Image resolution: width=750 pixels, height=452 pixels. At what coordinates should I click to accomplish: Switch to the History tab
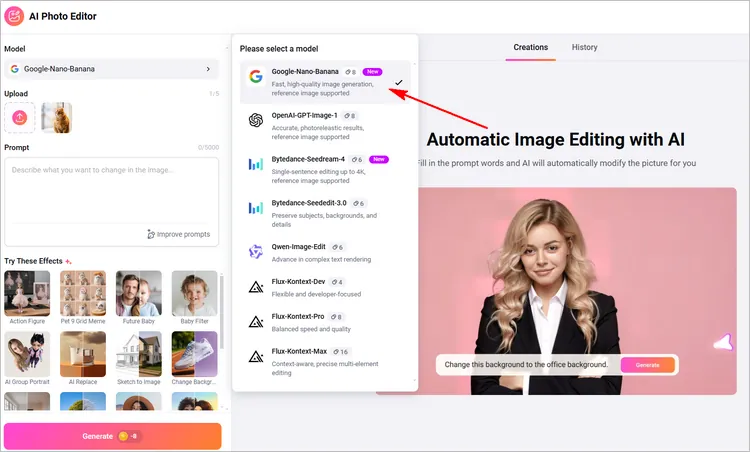tap(584, 47)
